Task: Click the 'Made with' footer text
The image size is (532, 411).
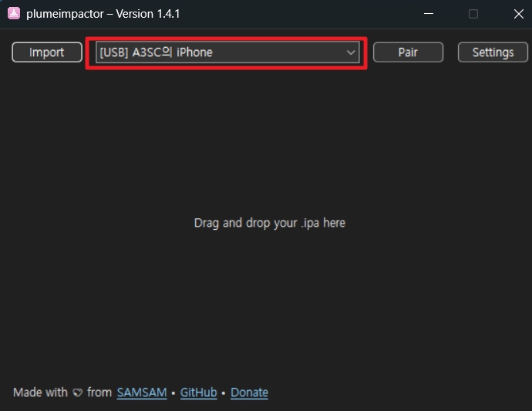Action: (40, 392)
